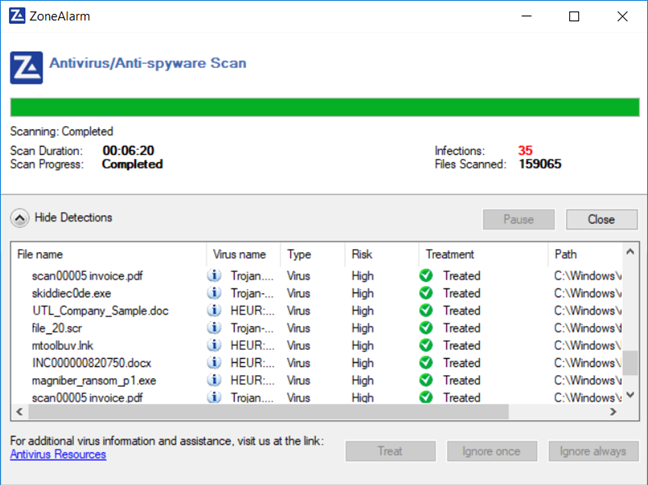648x485 pixels.
Task: Click green treated checkmark for mtoolbuv.lnk
Action: coord(426,345)
